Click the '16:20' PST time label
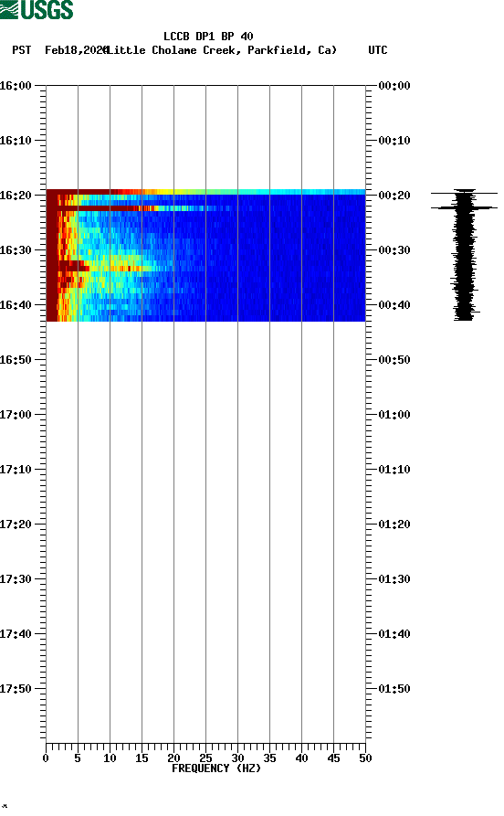 pyautogui.click(x=16, y=196)
